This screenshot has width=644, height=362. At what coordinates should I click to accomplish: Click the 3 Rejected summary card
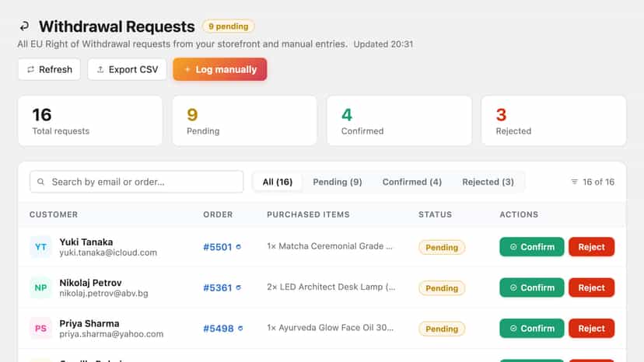click(x=554, y=120)
